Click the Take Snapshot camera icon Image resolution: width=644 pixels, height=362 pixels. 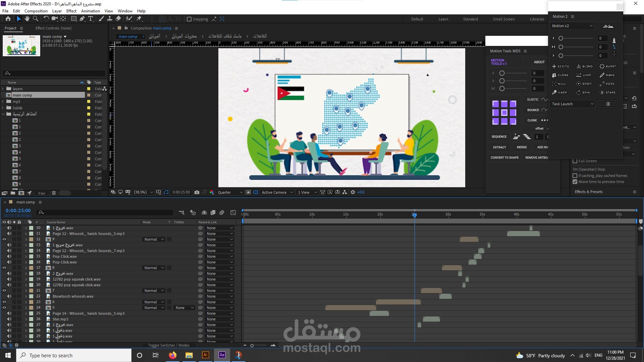(x=197, y=192)
